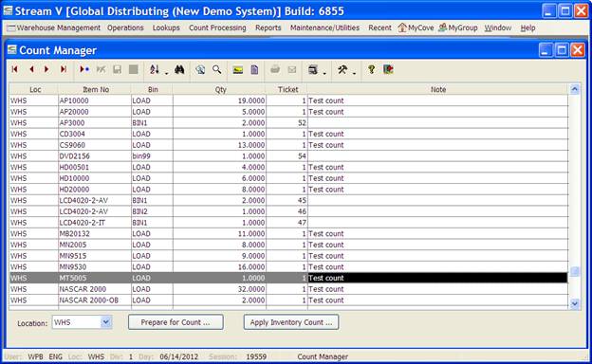
Task: Click the yellow question mark help icon
Action: pos(372,69)
